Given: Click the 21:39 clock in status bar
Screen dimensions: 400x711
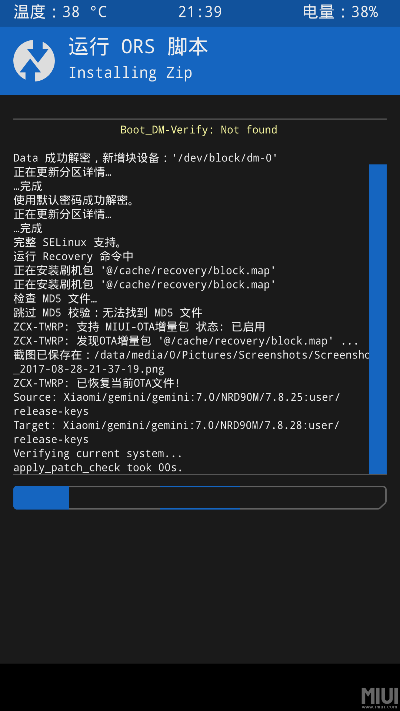Looking at the screenshot, I should coord(200,12).
